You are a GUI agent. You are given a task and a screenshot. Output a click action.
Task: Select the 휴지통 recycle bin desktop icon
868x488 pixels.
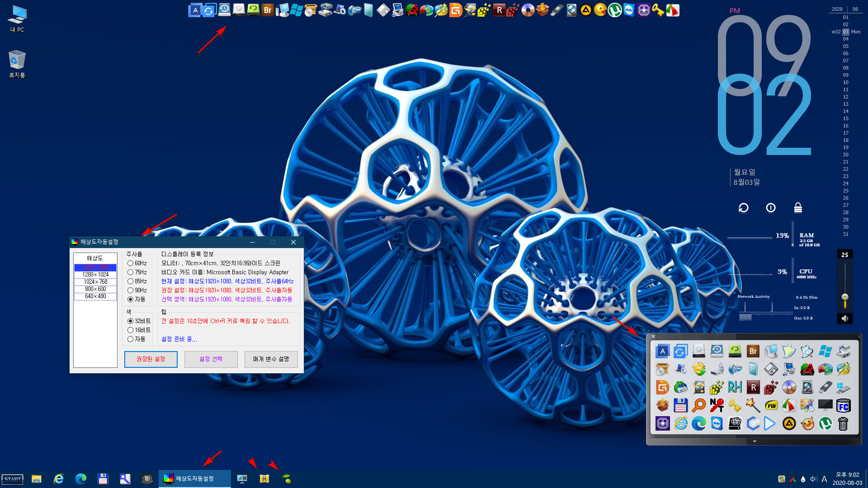click(x=17, y=64)
